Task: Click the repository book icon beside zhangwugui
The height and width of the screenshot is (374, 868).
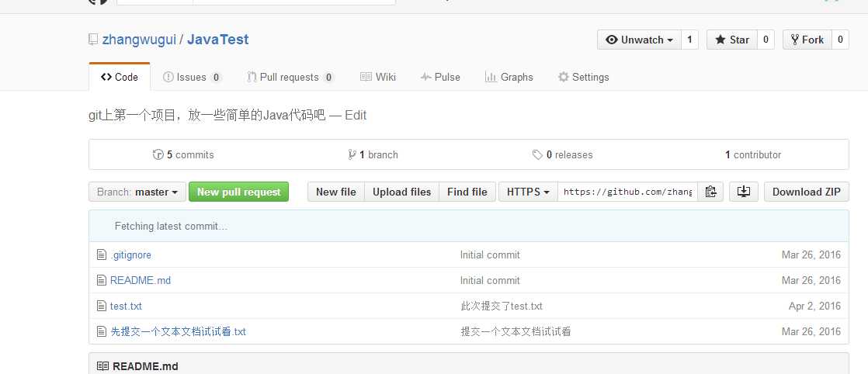Action: point(93,40)
